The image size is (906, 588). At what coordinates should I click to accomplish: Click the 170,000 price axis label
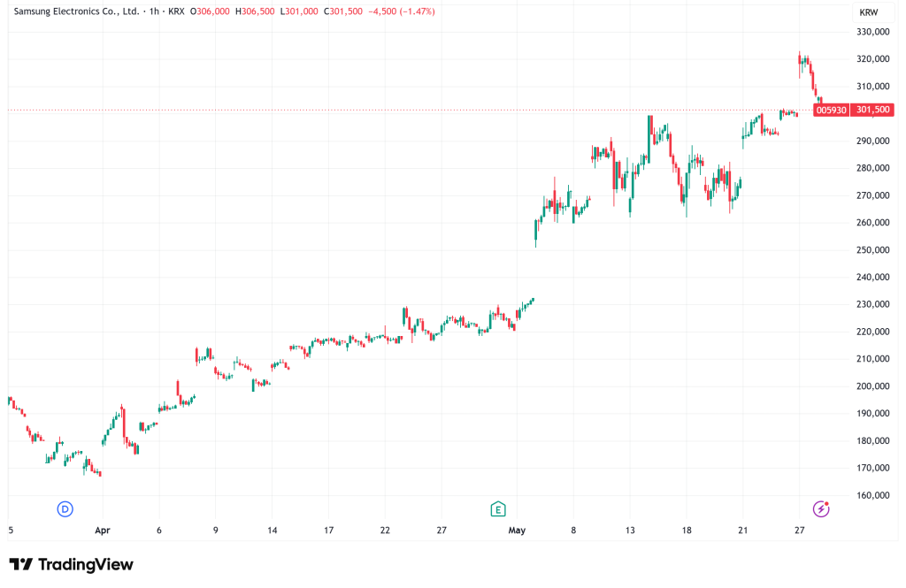click(872, 468)
